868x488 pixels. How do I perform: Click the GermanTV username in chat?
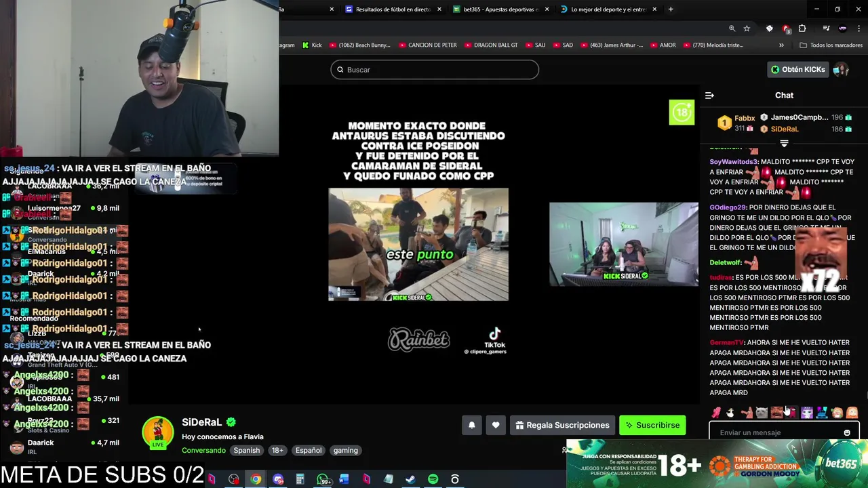pos(726,343)
